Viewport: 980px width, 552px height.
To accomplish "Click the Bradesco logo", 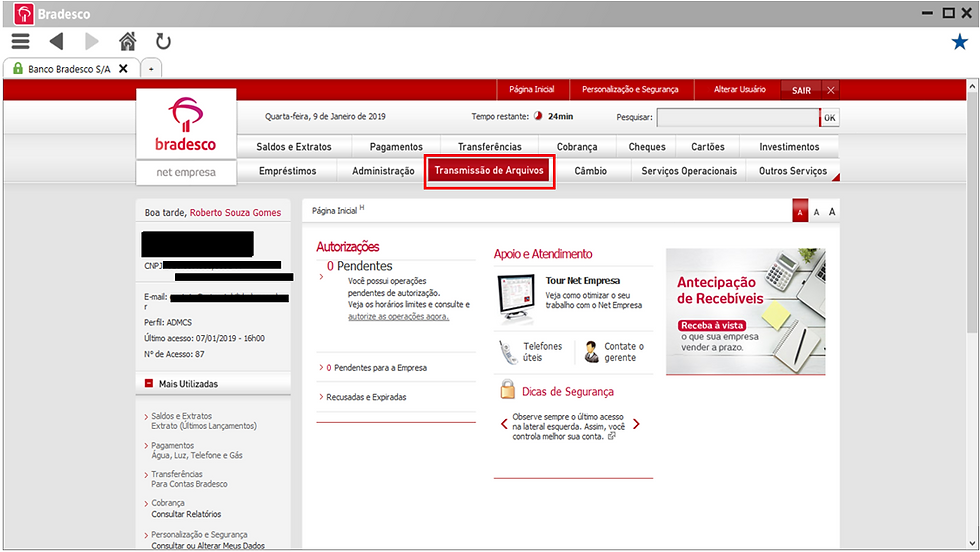I will [x=186, y=125].
